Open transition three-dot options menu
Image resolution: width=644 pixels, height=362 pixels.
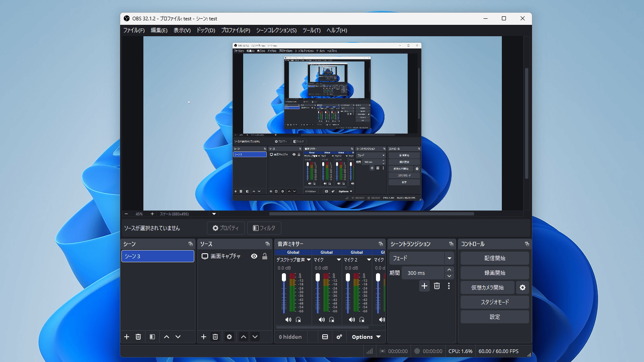[x=449, y=286]
